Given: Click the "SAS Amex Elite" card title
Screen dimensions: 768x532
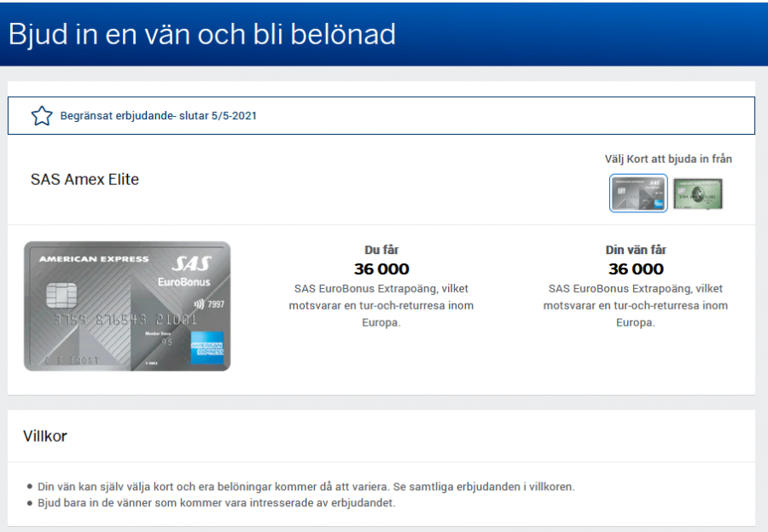Looking at the screenshot, I should 84,180.
